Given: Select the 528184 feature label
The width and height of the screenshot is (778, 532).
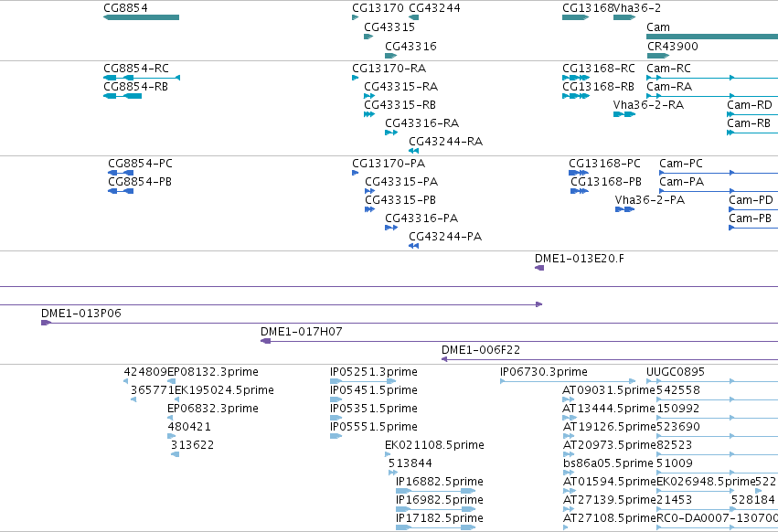Looking at the screenshot, I should (753, 500).
